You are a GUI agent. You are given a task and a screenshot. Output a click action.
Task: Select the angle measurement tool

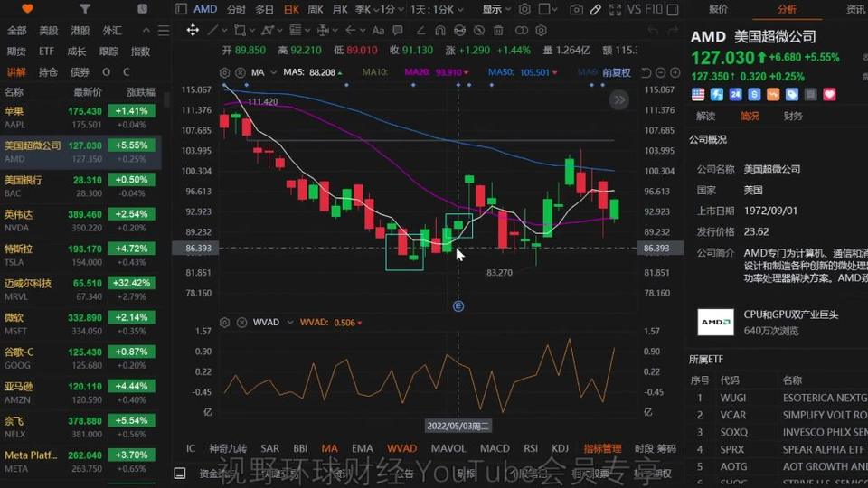[x=420, y=31]
